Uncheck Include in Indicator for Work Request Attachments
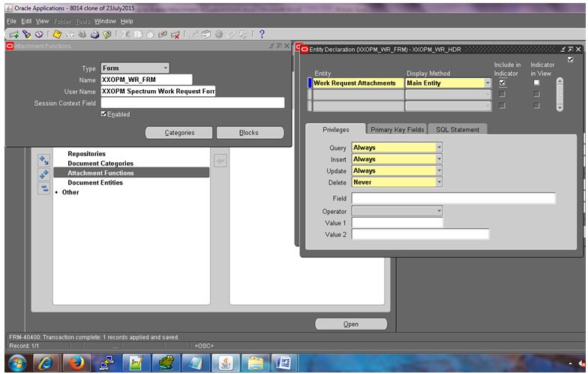 point(502,83)
